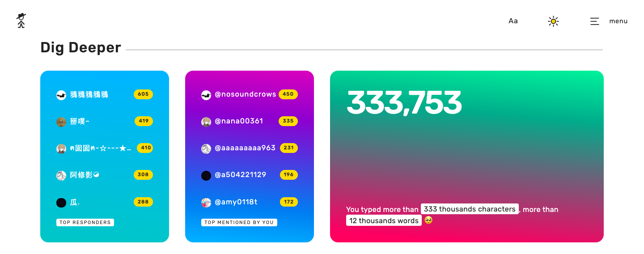644x254 pixels.
Task: Click the avatar beside @aaaaaaaaa963
Action: (206, 148)
